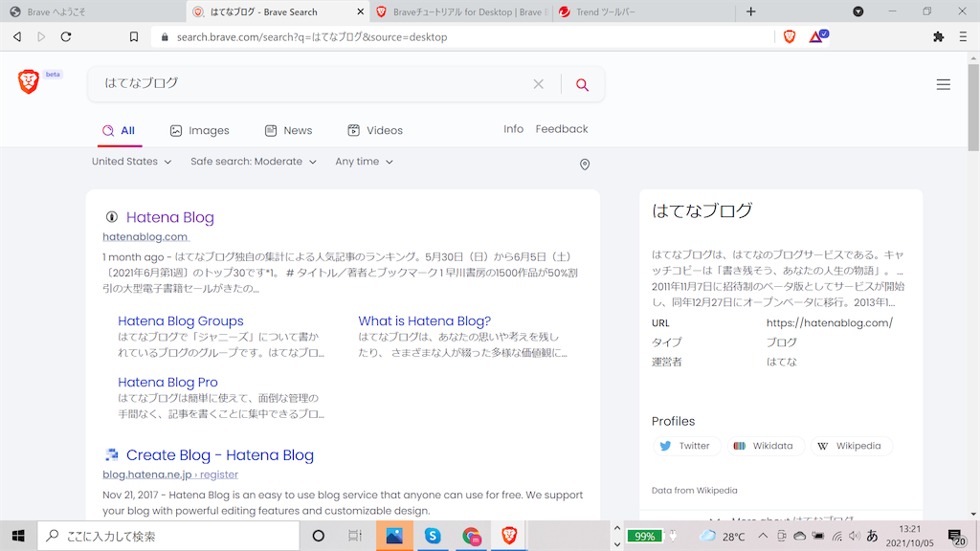Open Chrome from the taskbar
Image resolution: width=980 pixels, height=551 pixels.
472,536
